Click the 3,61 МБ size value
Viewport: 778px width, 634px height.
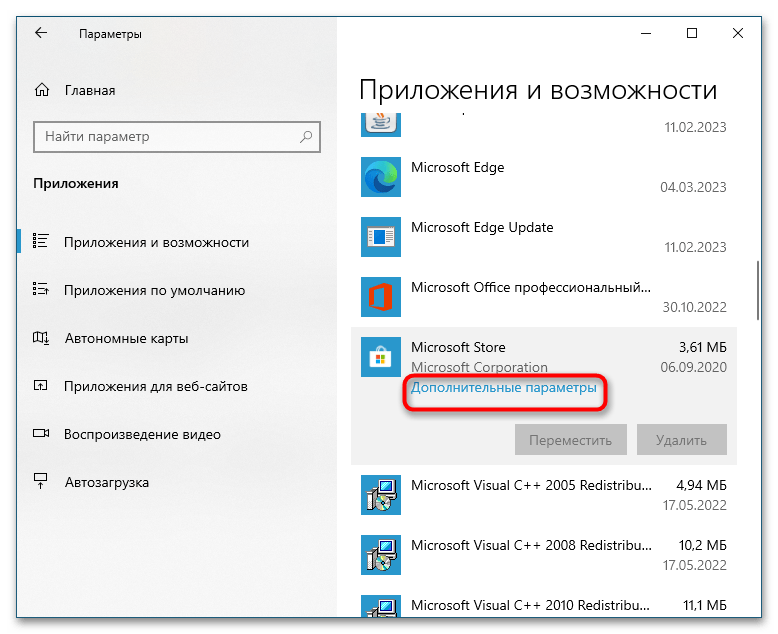pyautogui.click(x=703, y=347)
